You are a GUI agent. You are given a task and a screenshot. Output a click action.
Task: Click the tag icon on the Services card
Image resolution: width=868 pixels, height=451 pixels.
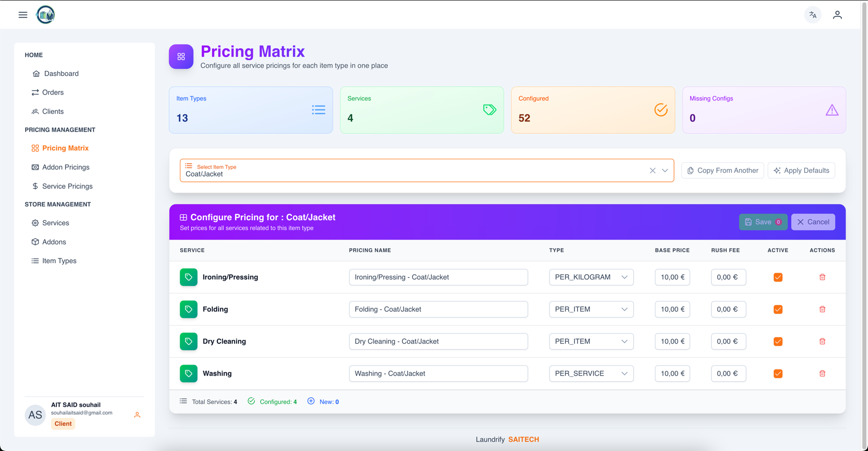click(490, 110)
